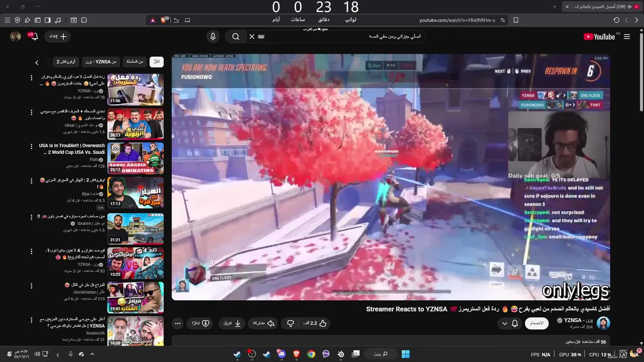Viewport: 644px width, 362px height.
Task: Reload the page in browser toolbar
Action: pos(616,20)
